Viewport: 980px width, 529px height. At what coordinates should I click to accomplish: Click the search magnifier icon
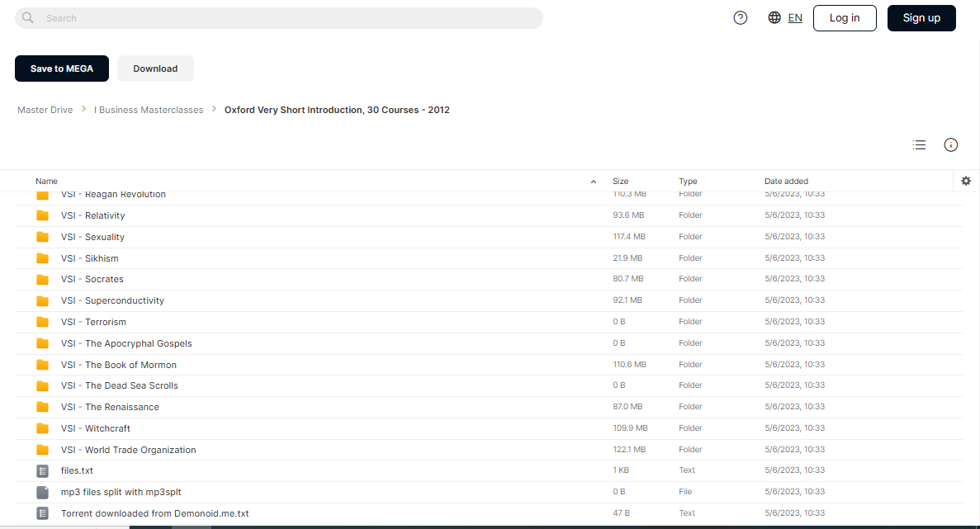point(28,18)
